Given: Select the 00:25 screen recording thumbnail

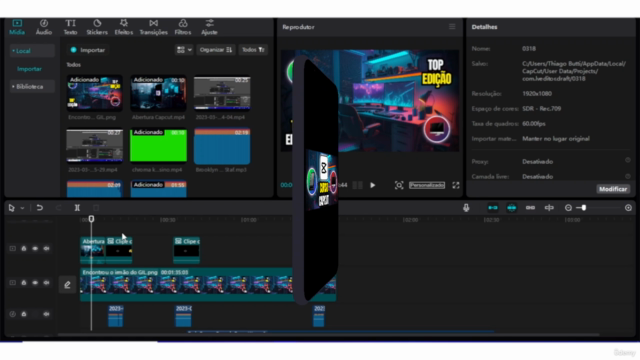Looking at the screenshot, I should tap(222, 93).
